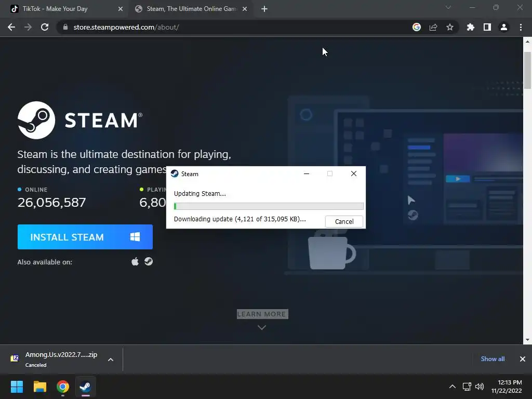Select the Apple macOS download icon
Screen dimensions: 532x399
pyautogui.click(x=135, y=262)
